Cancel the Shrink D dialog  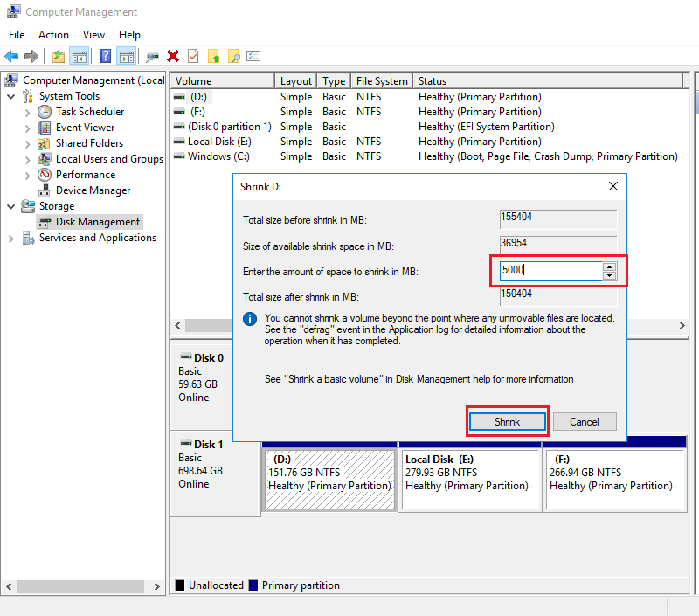tap(585, 421)
